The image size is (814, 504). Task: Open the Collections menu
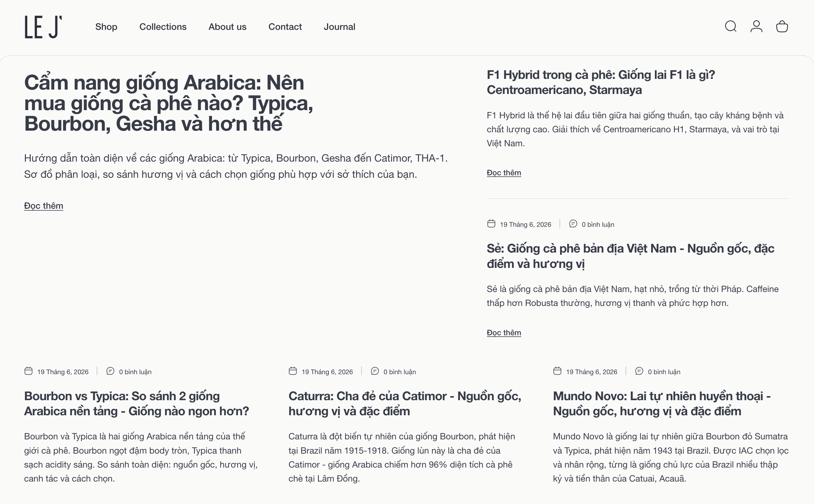coord(163,27)
